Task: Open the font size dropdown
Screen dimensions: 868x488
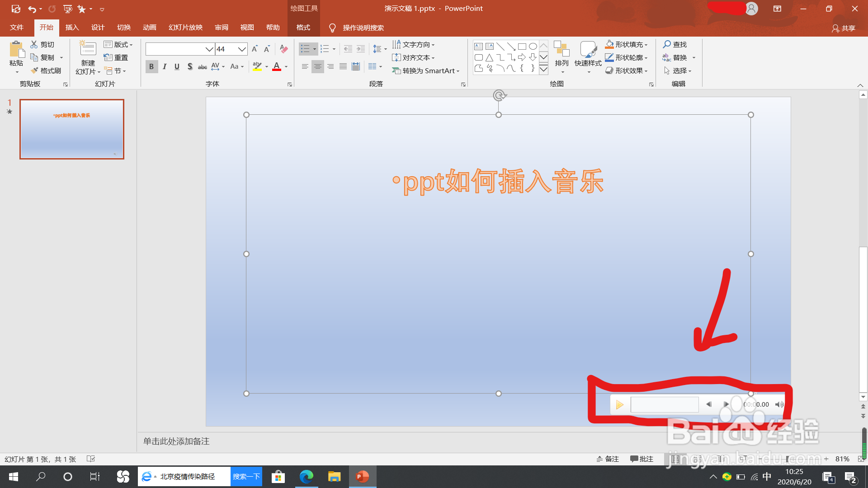Action: tap(242, 49)
